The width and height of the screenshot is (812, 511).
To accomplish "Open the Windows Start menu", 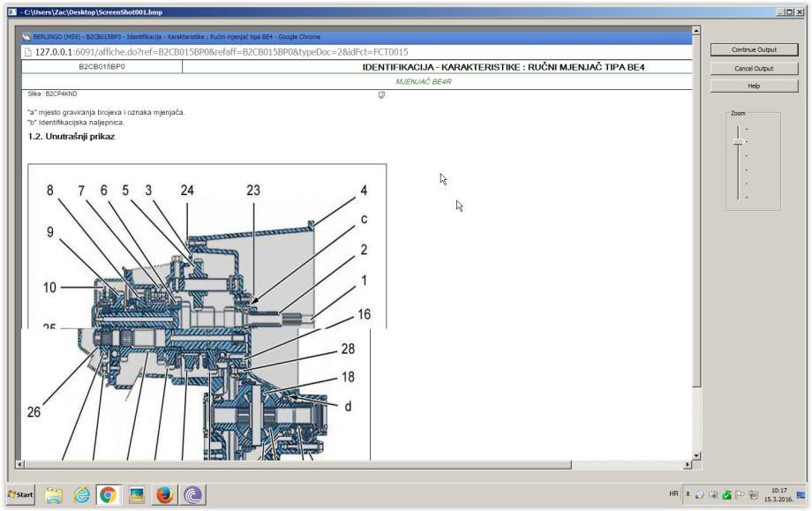I will pyautogui.click(x=20, y=495).
